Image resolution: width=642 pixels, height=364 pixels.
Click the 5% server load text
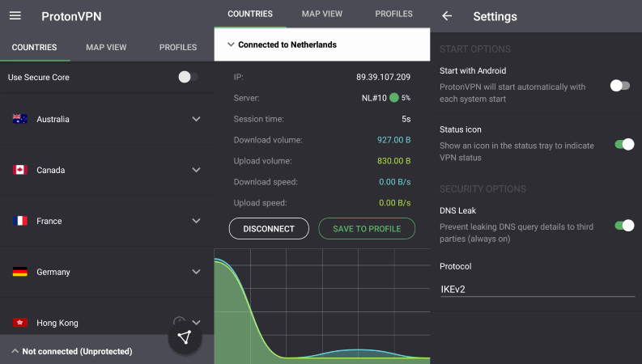[406, 98]
